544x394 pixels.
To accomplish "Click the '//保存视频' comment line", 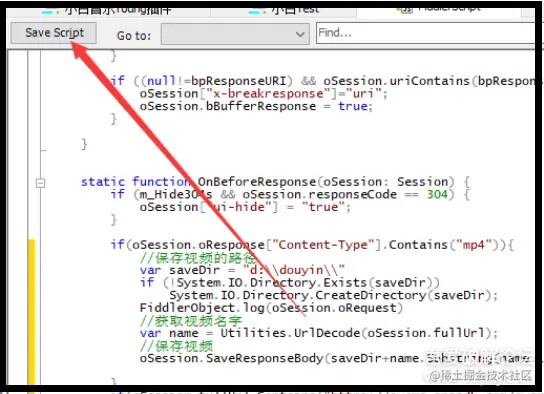I will pyautogui.click(x=177, y=346).
